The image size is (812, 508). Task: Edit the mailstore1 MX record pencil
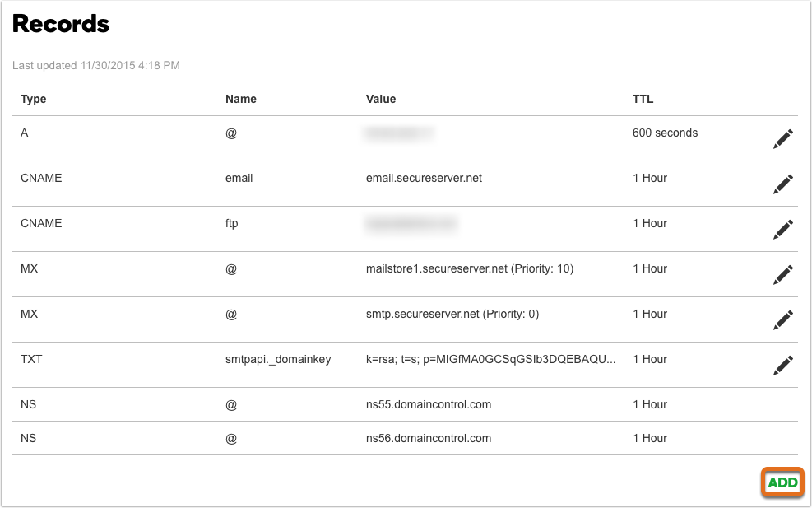coord(783,275)
